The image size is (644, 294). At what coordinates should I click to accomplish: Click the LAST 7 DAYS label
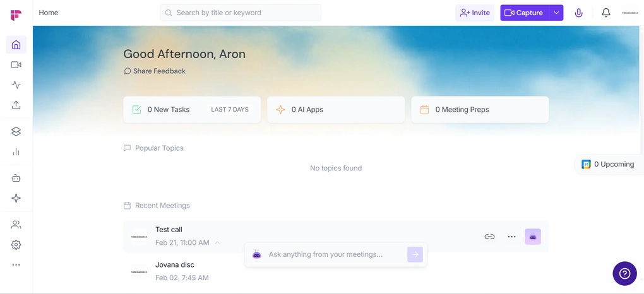230,110
